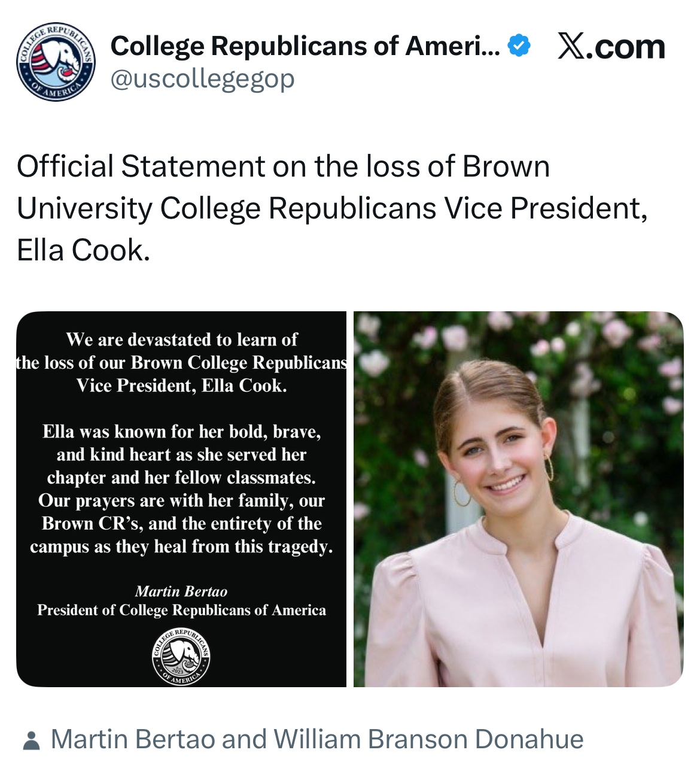Viewport: 700px width, 765px height.
Task: Click the 'We are devastated to learn' heading
Action: 181,340
